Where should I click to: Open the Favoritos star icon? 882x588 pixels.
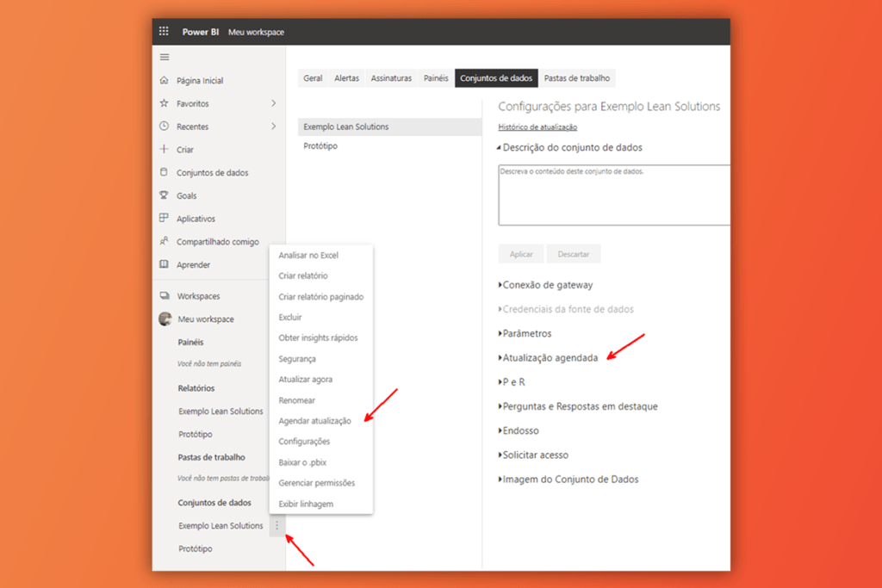165,103
